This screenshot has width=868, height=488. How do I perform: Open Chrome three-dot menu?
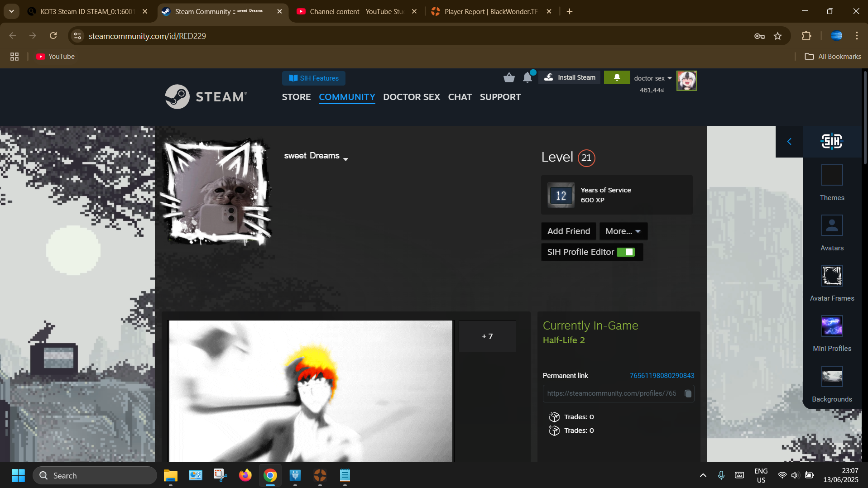[857, 36]
